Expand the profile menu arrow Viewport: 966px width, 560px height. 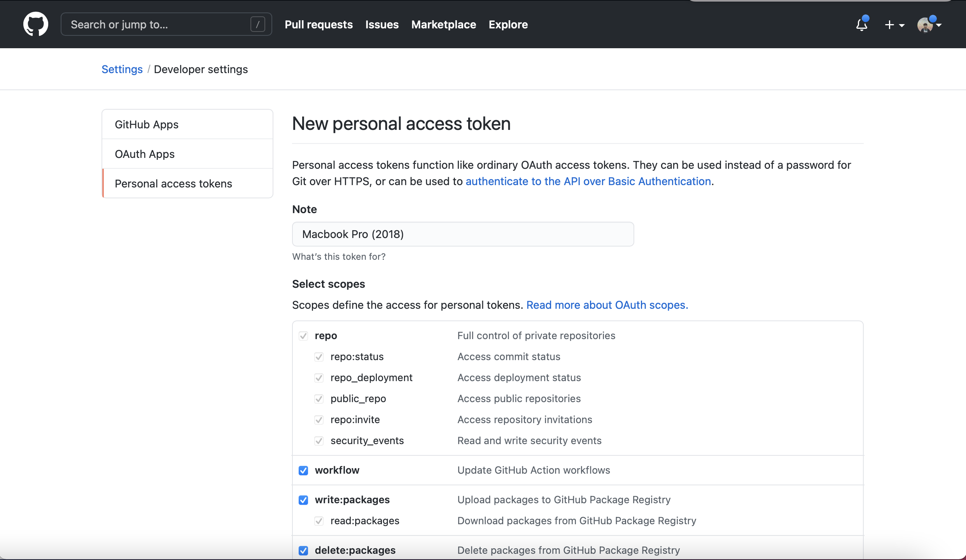pos(939,25)
